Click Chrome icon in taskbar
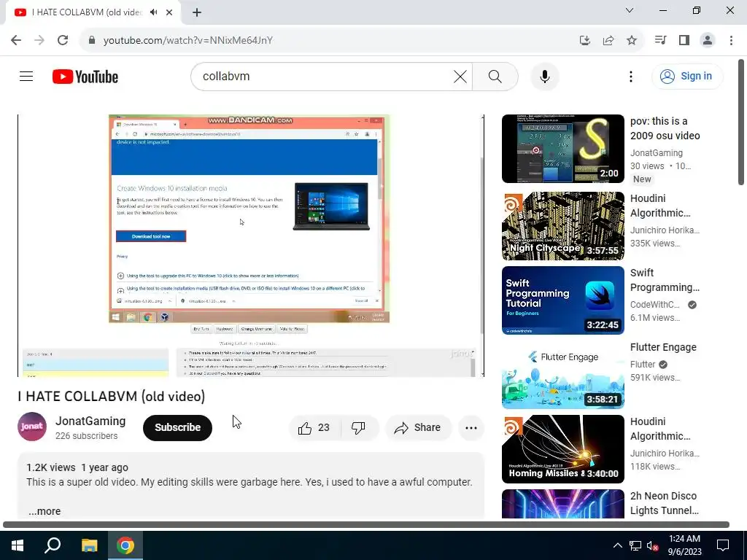 click(x=125, y=545)
